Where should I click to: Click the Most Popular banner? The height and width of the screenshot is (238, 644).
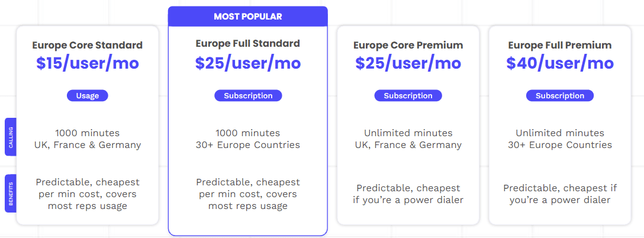(x=248, y=17)
